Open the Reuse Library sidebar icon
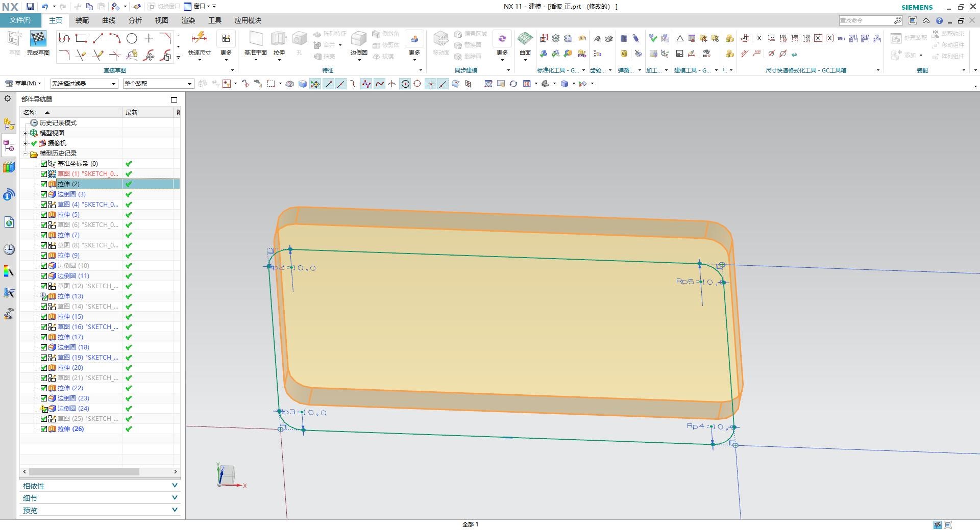 point(9,167)
